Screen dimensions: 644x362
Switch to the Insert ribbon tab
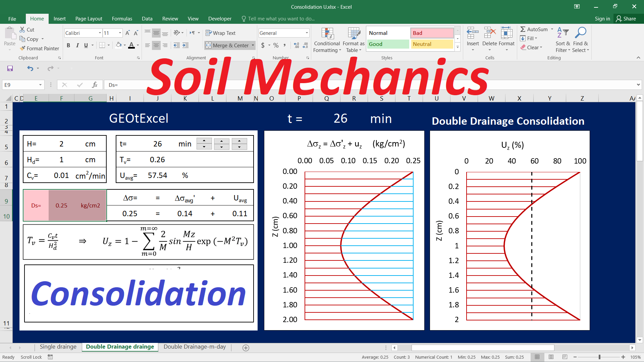click(x=59, y=19)
